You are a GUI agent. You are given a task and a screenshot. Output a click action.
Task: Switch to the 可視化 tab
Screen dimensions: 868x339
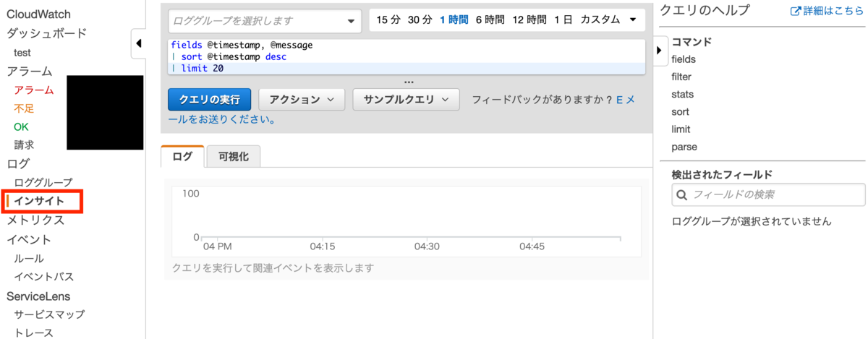pos(233,156)
